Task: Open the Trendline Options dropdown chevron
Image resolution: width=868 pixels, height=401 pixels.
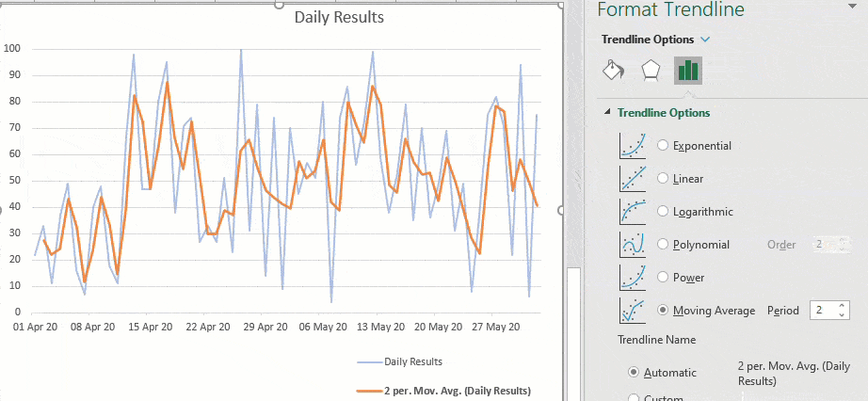Action: (x=705, y=40)
